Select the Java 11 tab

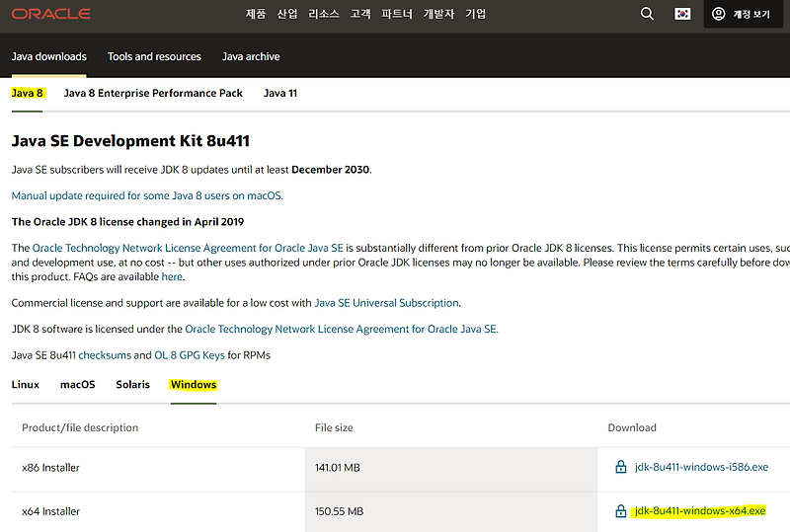pyautogui.click(x=279, y=93)
